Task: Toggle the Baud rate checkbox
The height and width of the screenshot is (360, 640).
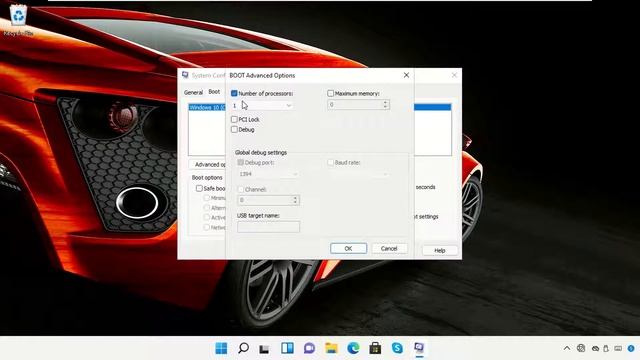Action: click(x=331, y=162)
